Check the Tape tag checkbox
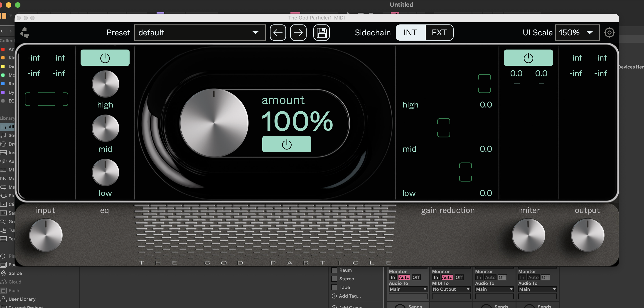644x308 pixels. click(x=334, y=287)
